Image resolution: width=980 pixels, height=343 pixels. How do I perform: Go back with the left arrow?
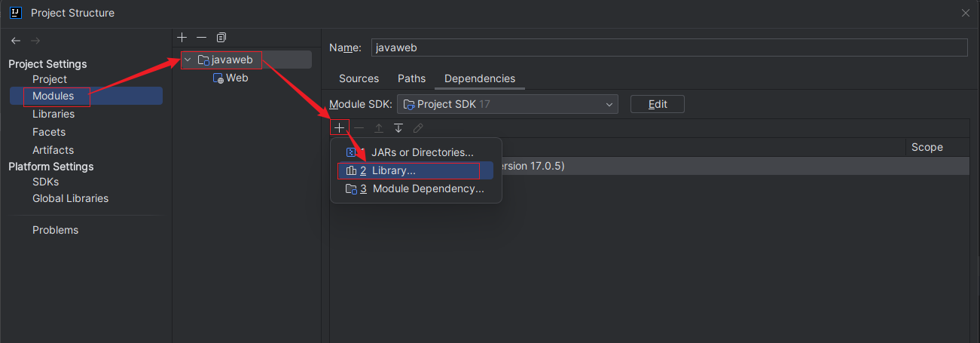(15, 40)
